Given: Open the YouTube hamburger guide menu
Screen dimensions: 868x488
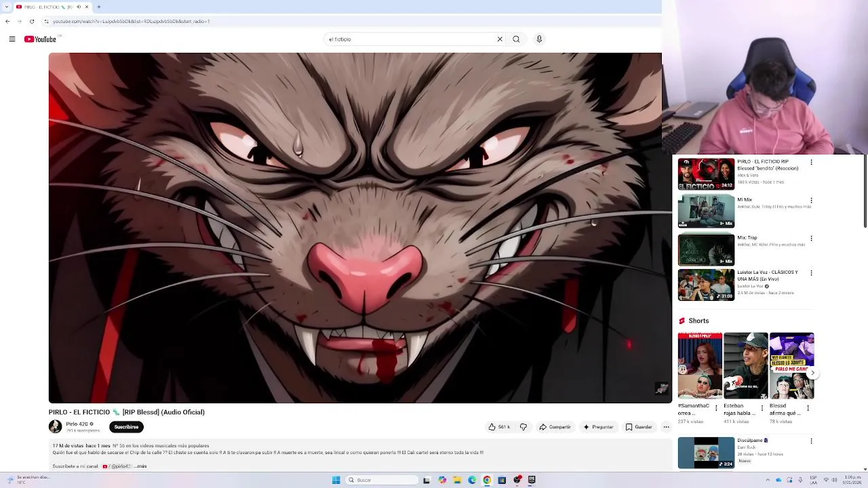Looking at the screenshot, I should (12, 39).
